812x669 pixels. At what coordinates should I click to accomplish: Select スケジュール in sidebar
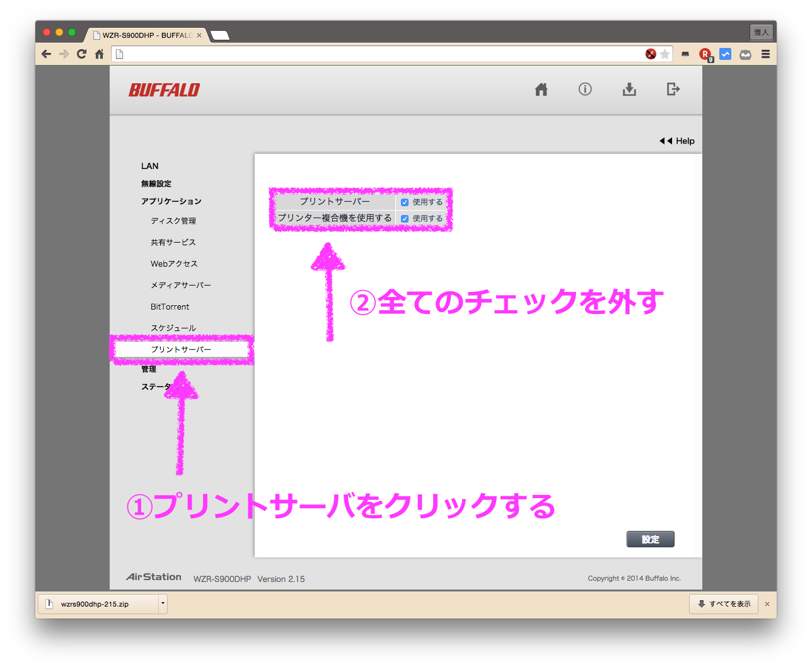173,328
